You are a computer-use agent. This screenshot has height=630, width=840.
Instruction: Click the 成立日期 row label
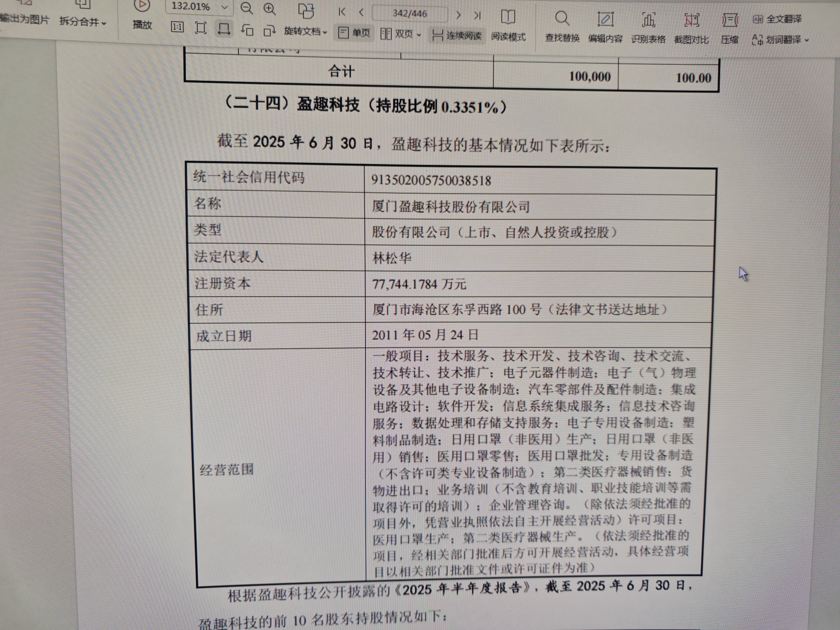click(224, 336)
